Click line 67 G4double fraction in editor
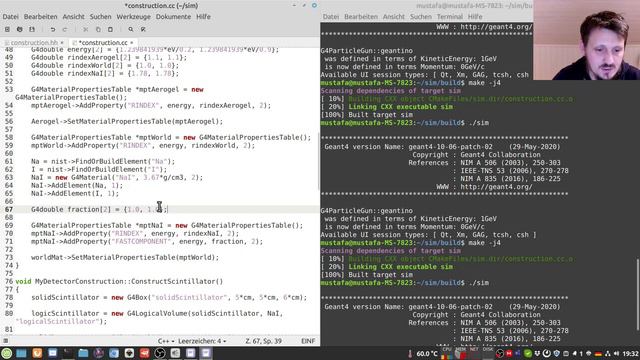 (99, 209)
